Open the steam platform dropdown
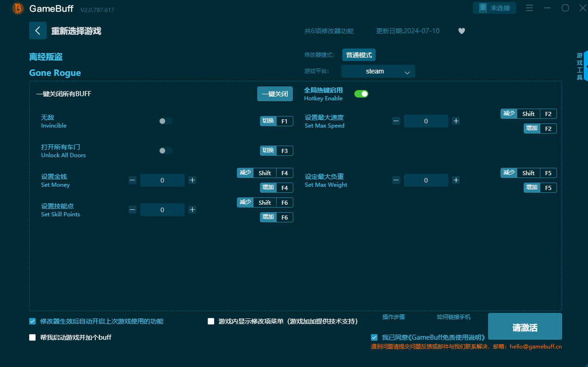The width and height of the screenshot is (588, 367). [378, 71]
